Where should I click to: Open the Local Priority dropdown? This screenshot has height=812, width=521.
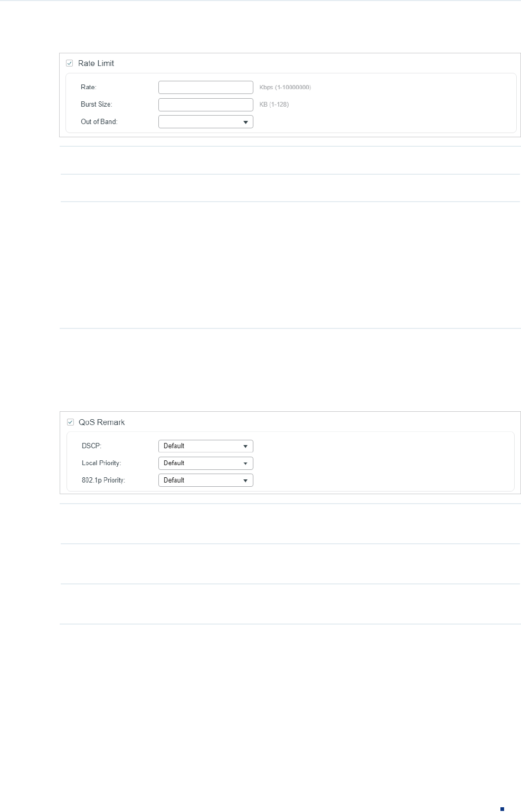[206, 463]
